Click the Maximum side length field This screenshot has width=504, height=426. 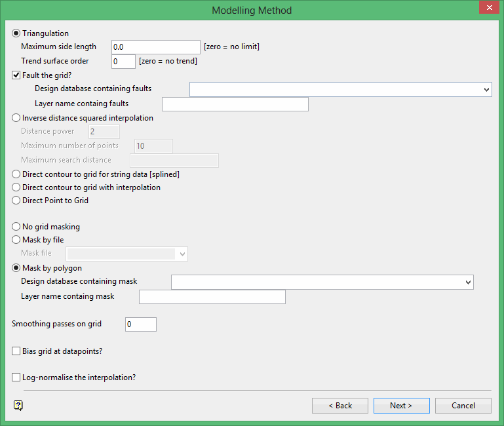[x=156, y=47]
